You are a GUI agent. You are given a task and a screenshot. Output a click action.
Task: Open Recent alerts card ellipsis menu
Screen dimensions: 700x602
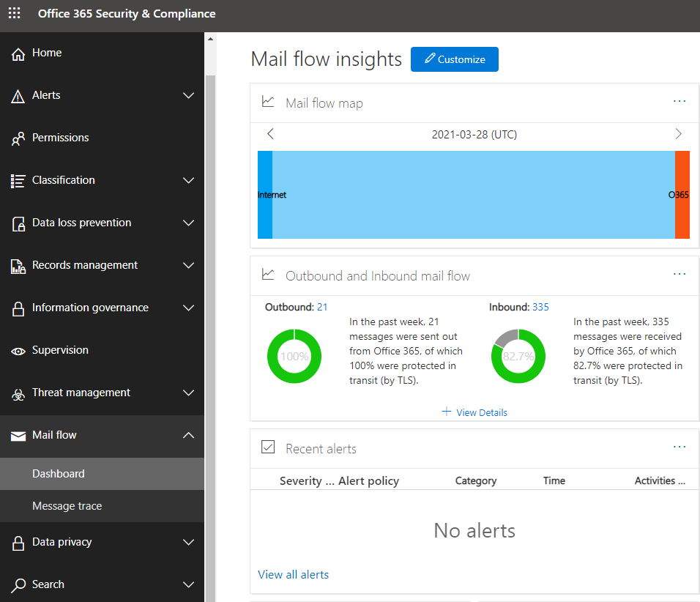(x=679, y=447)
